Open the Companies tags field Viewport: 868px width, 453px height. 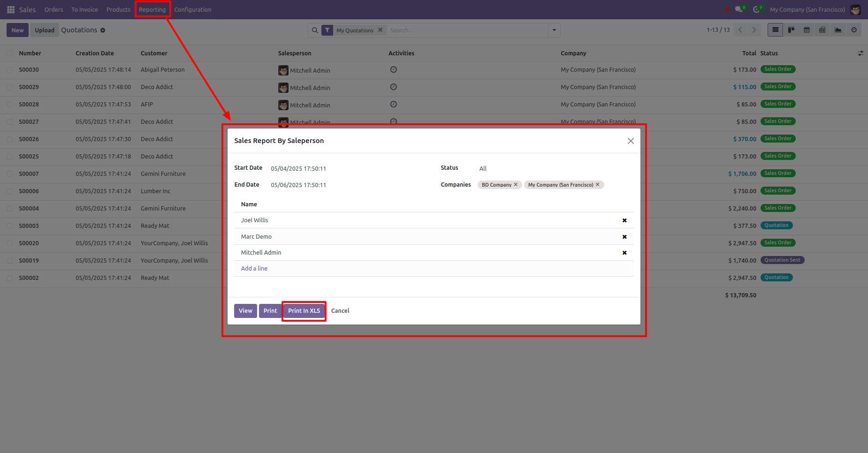coord(556,185)
